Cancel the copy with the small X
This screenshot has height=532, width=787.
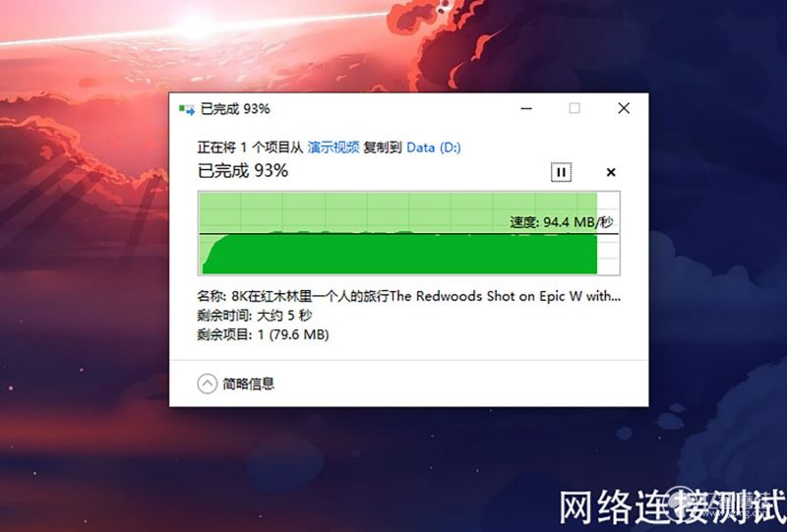[611, 172]
